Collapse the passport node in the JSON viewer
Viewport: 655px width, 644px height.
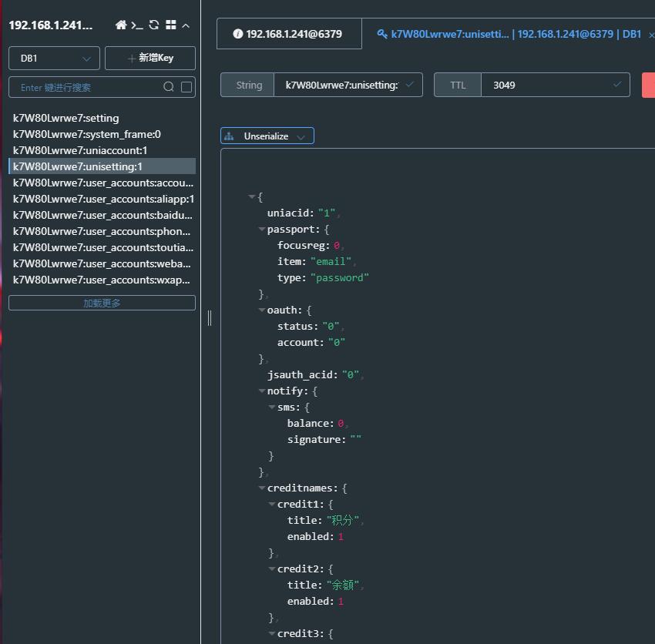click(x=262, y=229)
